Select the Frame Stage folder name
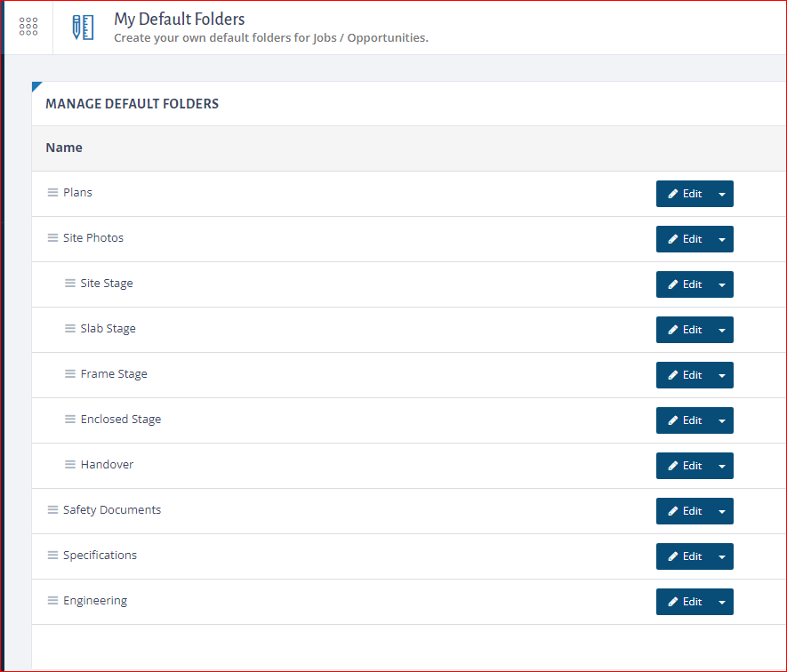This screenshot has width=787, height=672. (114, 374)
